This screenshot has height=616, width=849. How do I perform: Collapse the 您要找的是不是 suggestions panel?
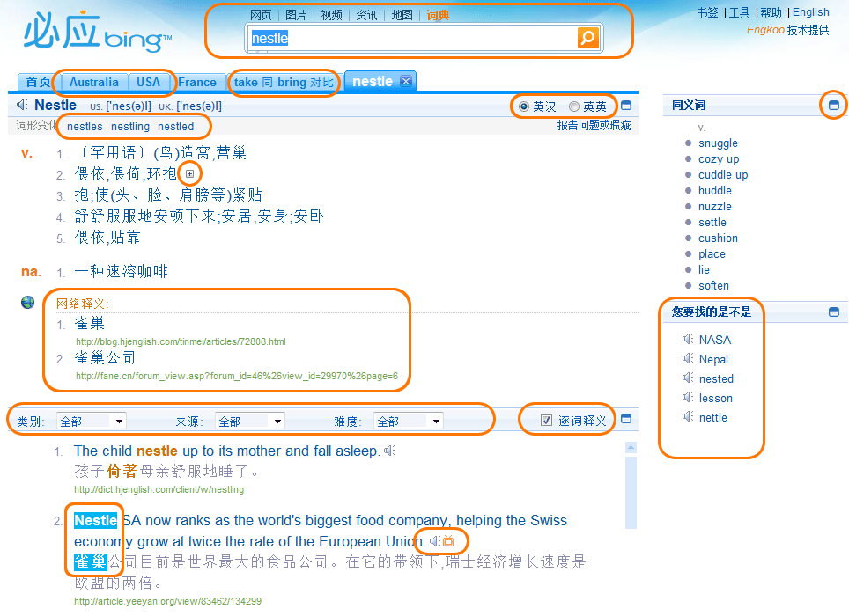[834, 312]
